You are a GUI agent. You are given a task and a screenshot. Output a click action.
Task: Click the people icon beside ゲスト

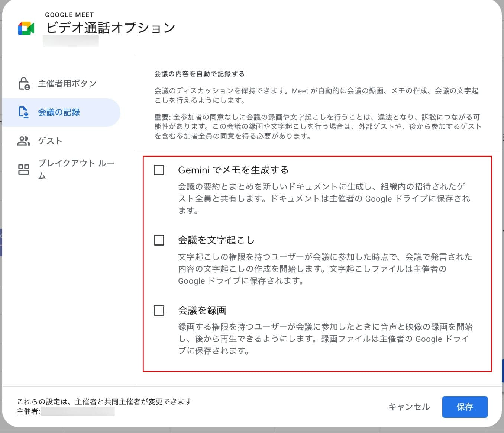24,141
